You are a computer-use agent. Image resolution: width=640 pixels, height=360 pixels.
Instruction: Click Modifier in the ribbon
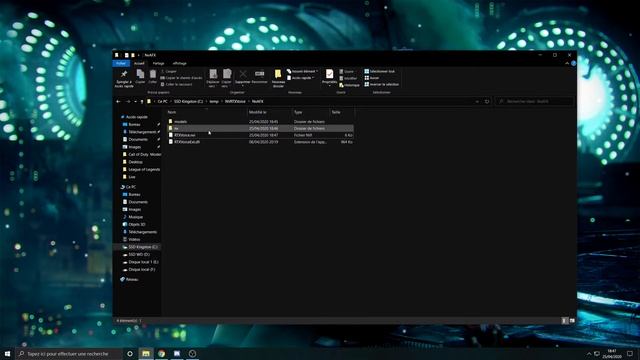click(348, 78)
